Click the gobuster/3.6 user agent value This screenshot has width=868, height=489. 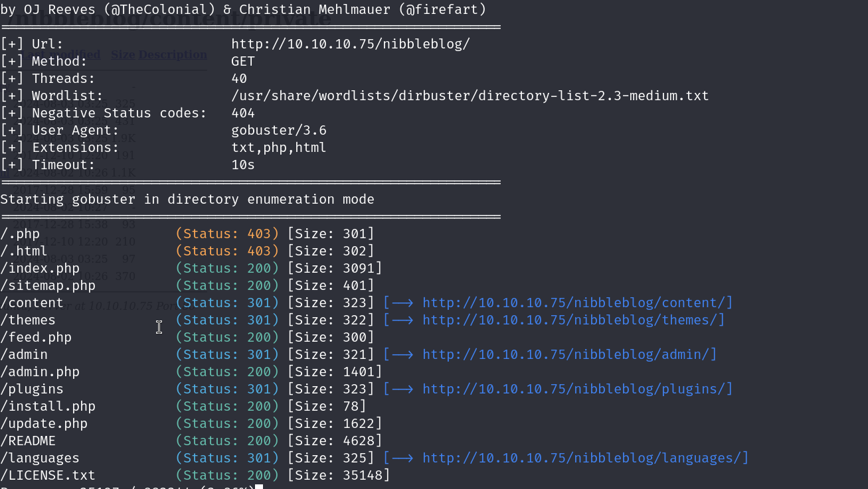278,131
